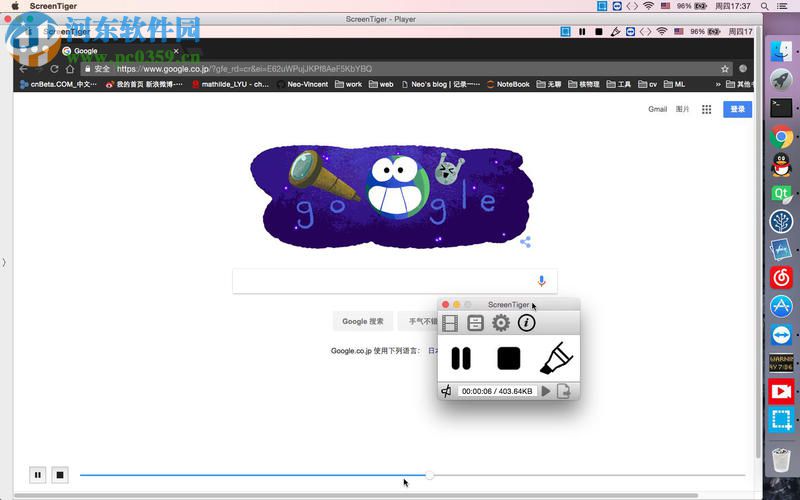The width and height of the screenshot is (800, 500).
Task: Click the large stop button in the ScreenTiger panel
Action: pos(509,358)
